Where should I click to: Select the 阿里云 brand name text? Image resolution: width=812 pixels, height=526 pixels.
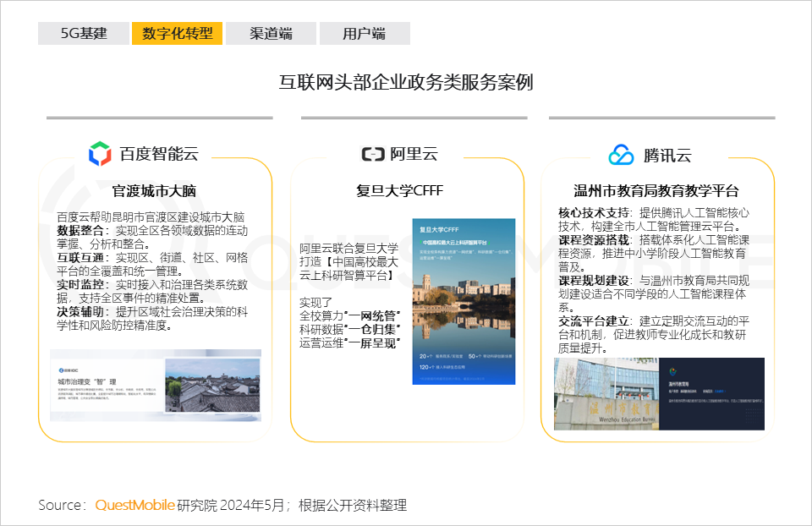pos(414,154)
